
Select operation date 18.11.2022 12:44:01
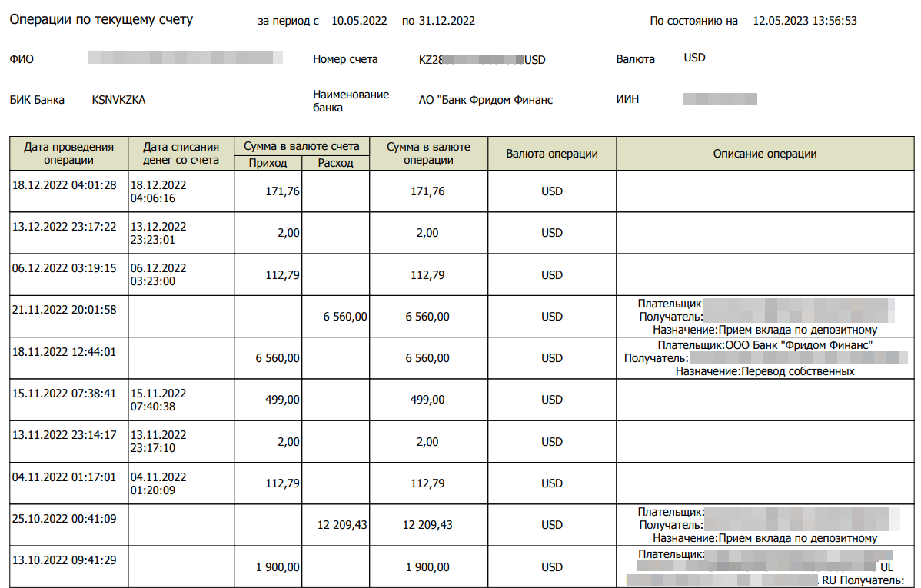[65, 352]
